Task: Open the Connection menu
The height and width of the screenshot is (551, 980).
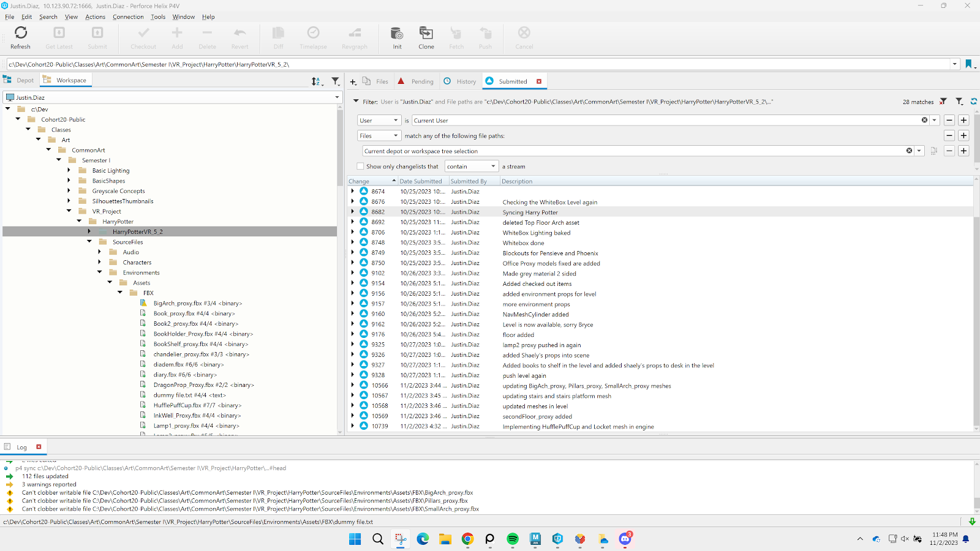Action: coord(128,17)
